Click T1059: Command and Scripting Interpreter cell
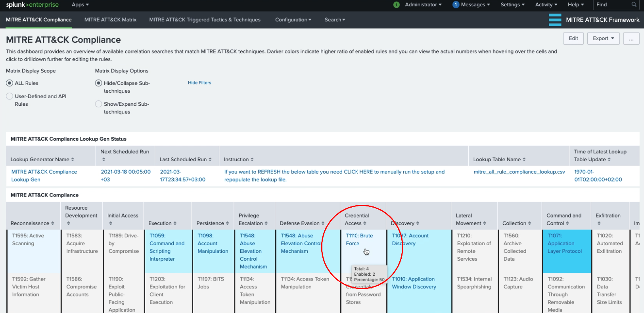Viewport: 644px width, 313px height. [168, 251]
